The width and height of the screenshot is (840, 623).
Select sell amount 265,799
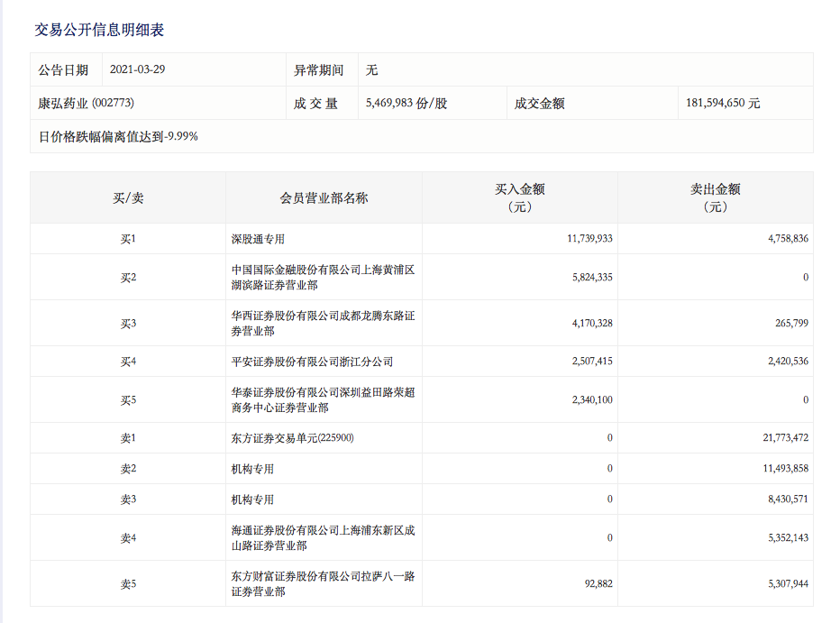792,323
